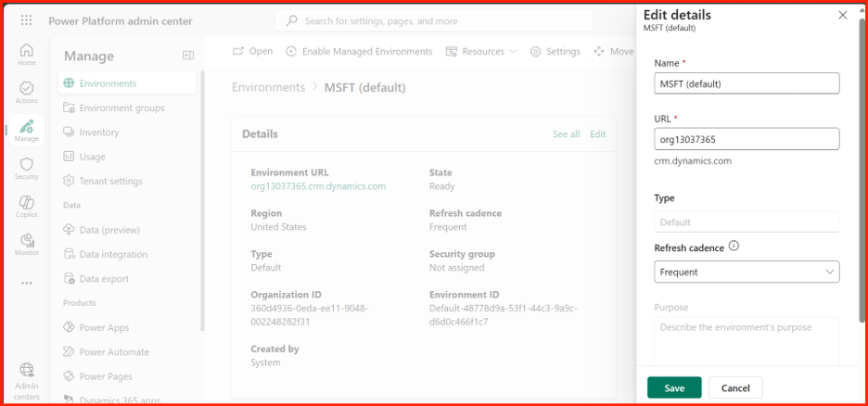Collapse the Manage navigation pane

point(188,56)
